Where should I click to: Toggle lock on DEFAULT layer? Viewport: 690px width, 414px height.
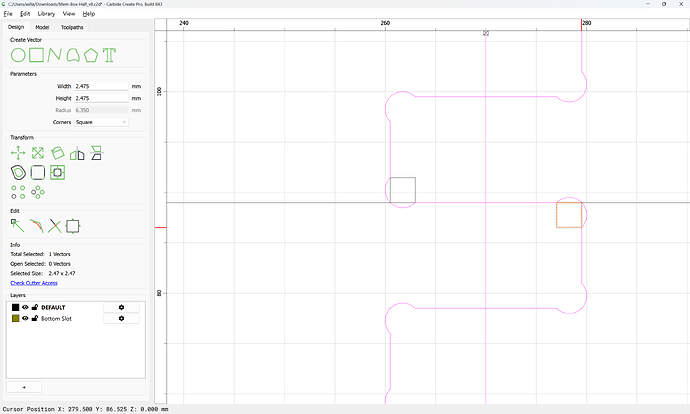coord(35,308)
